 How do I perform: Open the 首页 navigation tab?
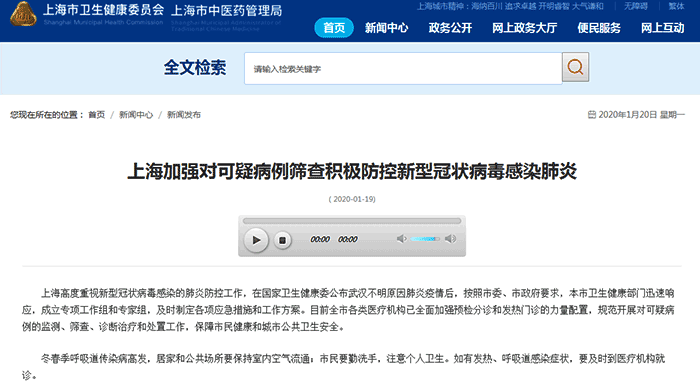point(334,28)
